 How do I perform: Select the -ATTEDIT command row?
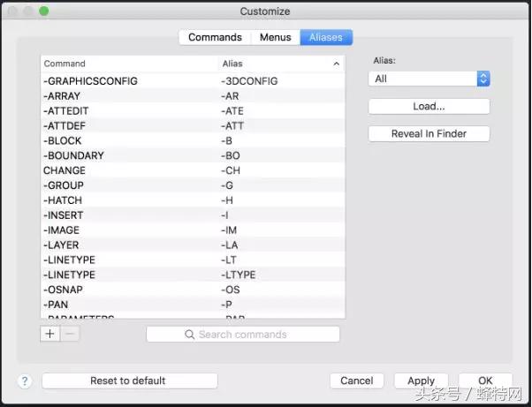(193, 111)
